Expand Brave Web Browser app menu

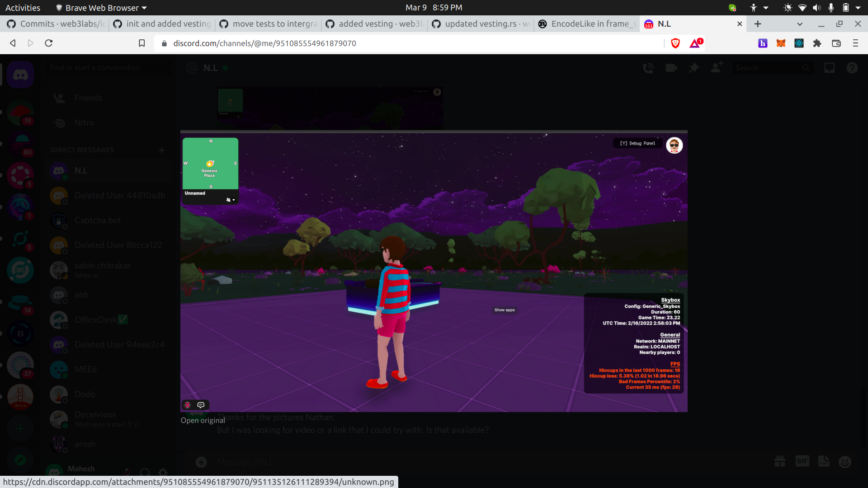click(x=102, y=8)
